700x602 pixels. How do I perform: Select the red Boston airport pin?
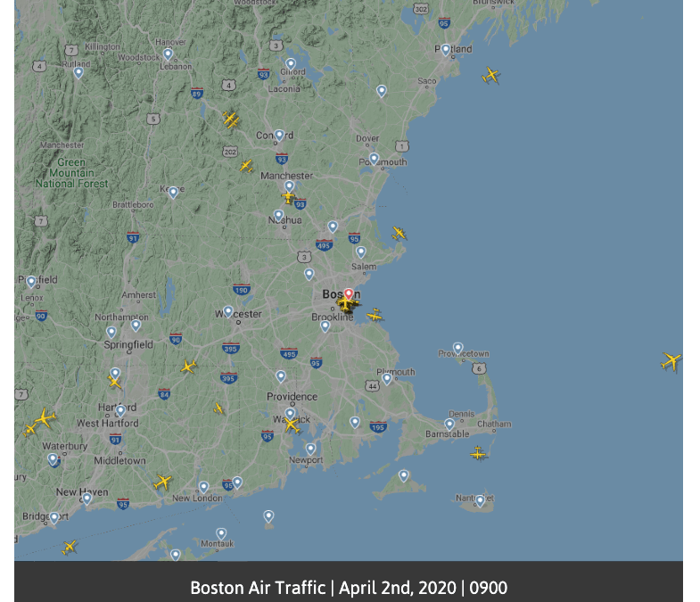(349, 293)
